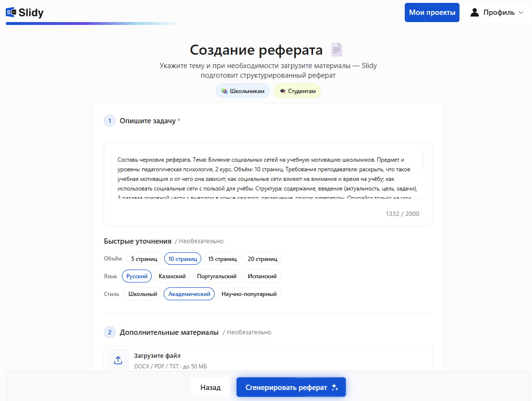Click the upload arrow icon

pyautogui.click(x=118, y=360)
